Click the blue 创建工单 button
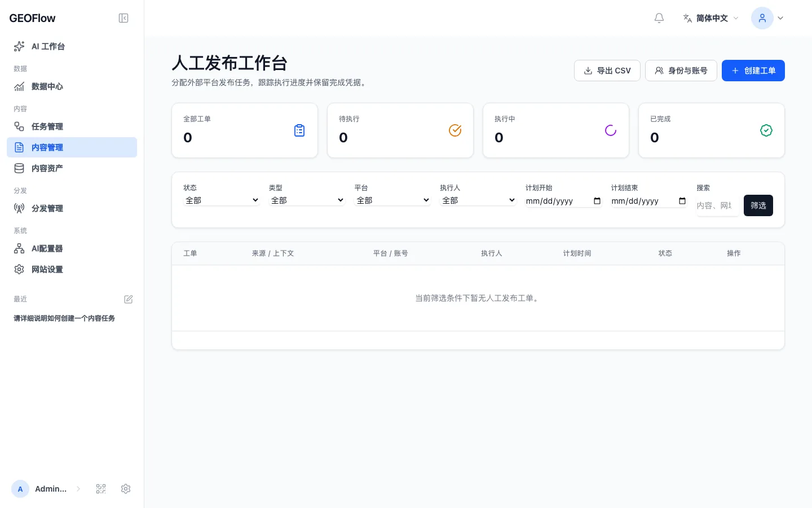Image resolution: width=812 pixels, height=508 pixels. [x=753, y=71]
